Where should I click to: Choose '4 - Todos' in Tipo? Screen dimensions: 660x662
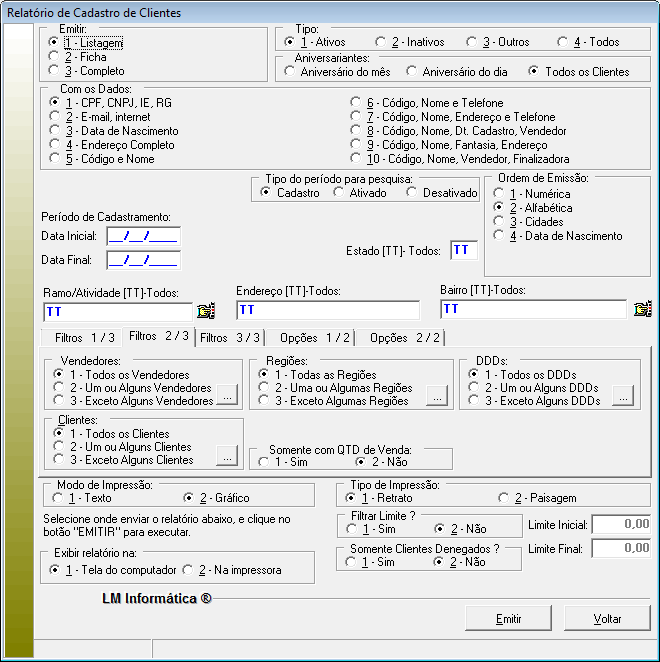(x=563, y=43)
